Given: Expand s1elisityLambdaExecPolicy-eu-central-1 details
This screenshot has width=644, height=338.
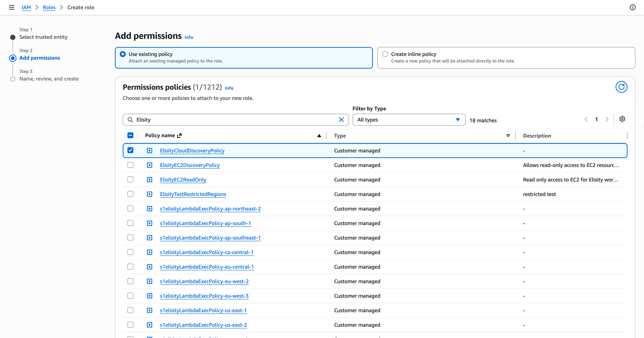Looking at the screenshot, I should [x=150, y=267].
